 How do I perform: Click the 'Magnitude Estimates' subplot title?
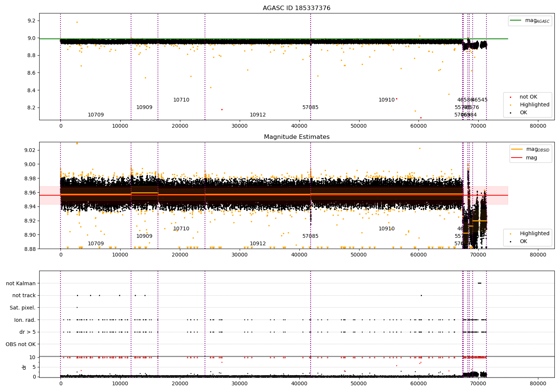[296, 137]
